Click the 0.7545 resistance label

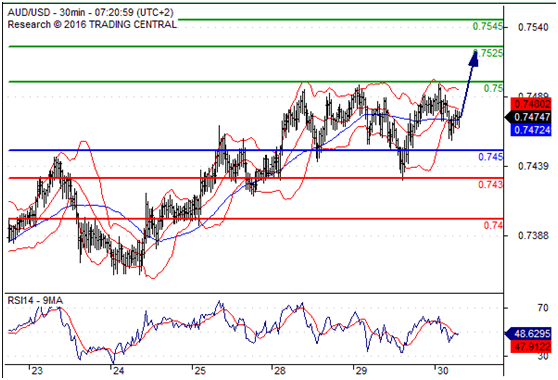coord(488,26)
